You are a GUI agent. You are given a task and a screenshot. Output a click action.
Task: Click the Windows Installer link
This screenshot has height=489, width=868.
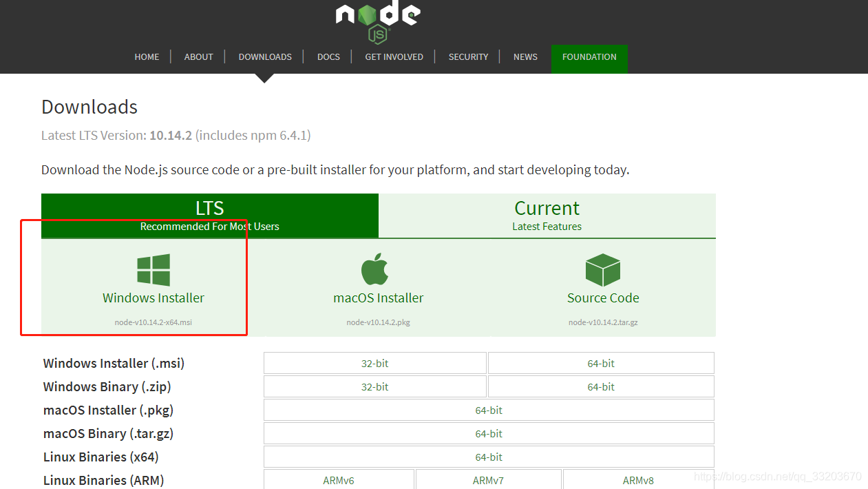(154, 298)
